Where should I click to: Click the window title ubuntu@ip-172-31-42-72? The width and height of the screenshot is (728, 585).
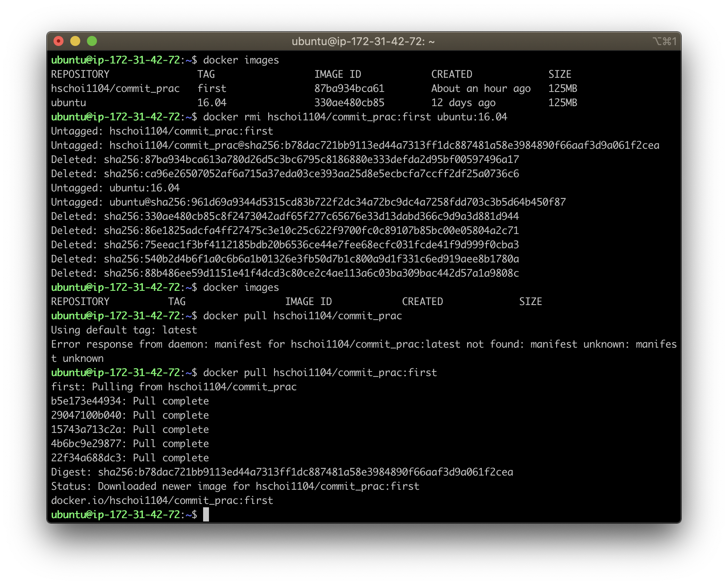tap(363, 41)
